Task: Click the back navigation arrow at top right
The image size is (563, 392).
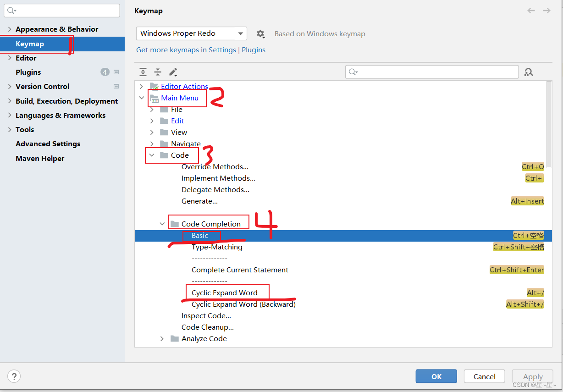Action: 531,11
